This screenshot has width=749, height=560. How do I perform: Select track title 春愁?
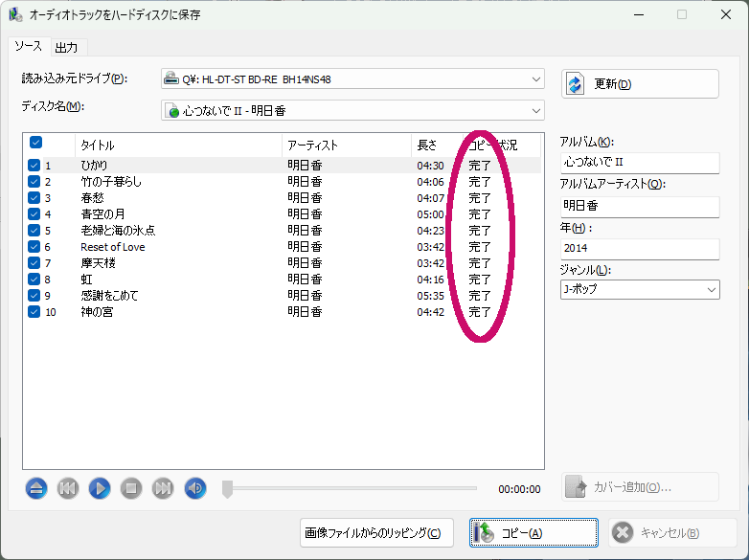click(x=92, y=197)
